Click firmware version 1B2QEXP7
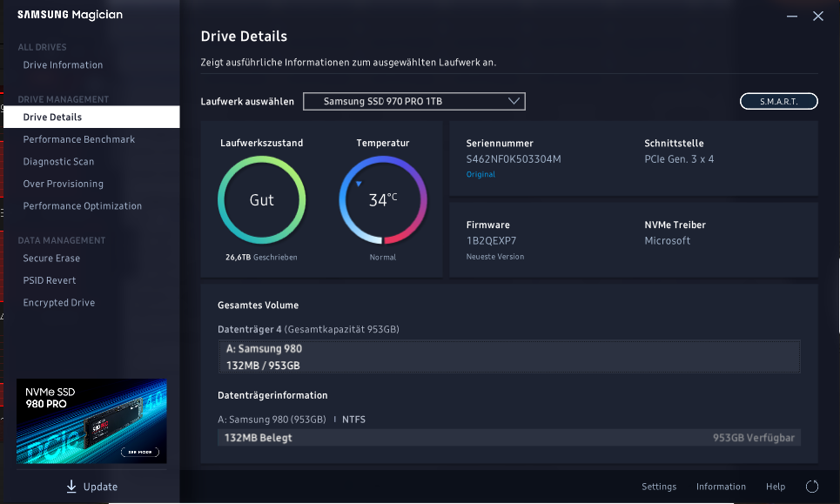The width and height of the screenshot is (840, 504). [491, 240]
